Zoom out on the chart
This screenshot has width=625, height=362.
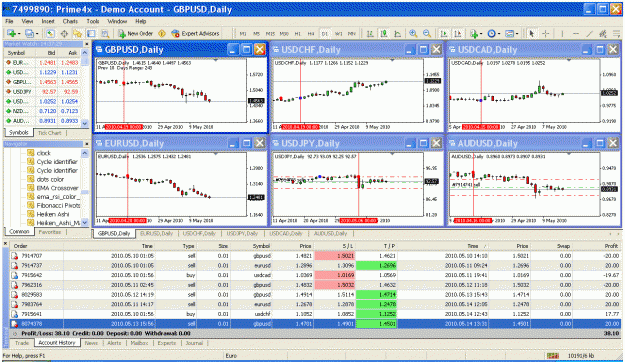[427, 34]
